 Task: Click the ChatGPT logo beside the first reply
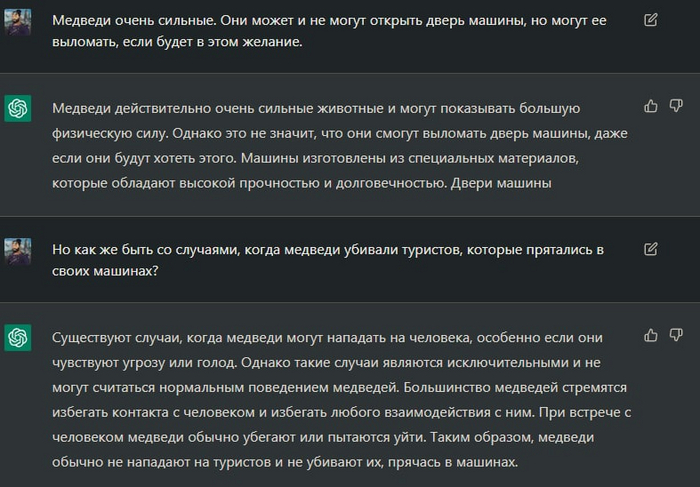18,108
